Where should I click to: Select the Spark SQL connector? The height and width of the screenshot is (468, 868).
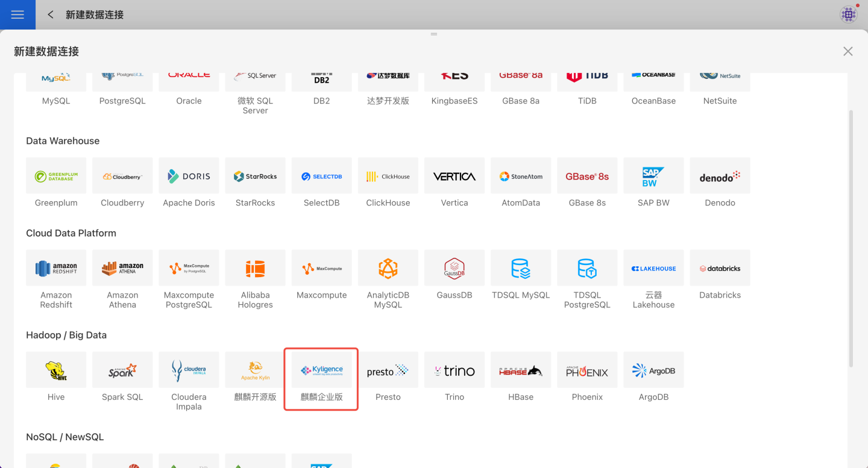point(122,378)
